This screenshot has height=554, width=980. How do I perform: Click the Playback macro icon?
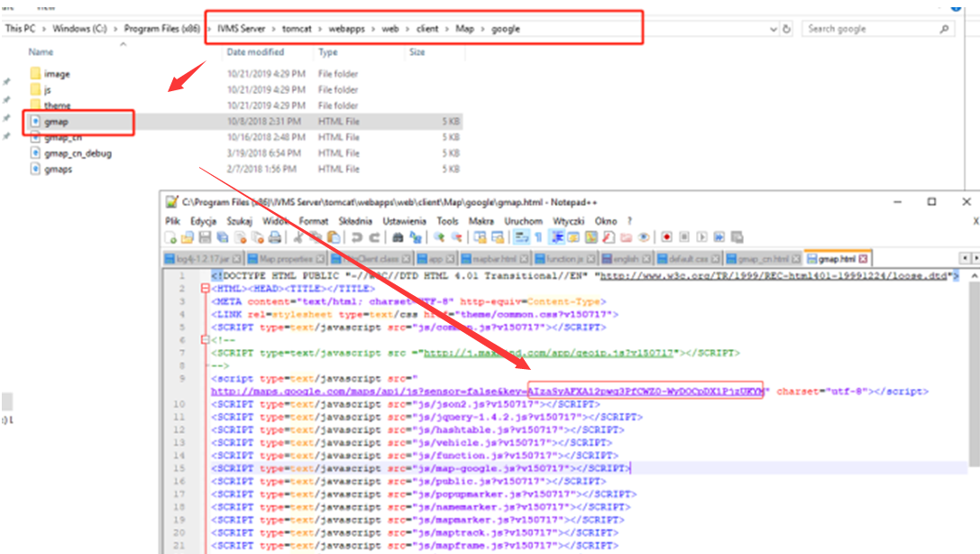coord(702,237)
